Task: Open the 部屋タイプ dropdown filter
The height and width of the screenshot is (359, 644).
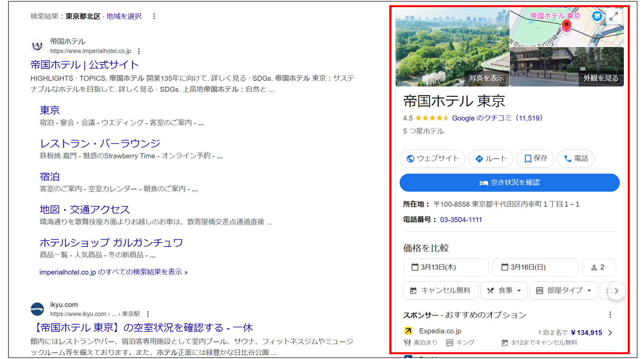Action: (563, 291)
